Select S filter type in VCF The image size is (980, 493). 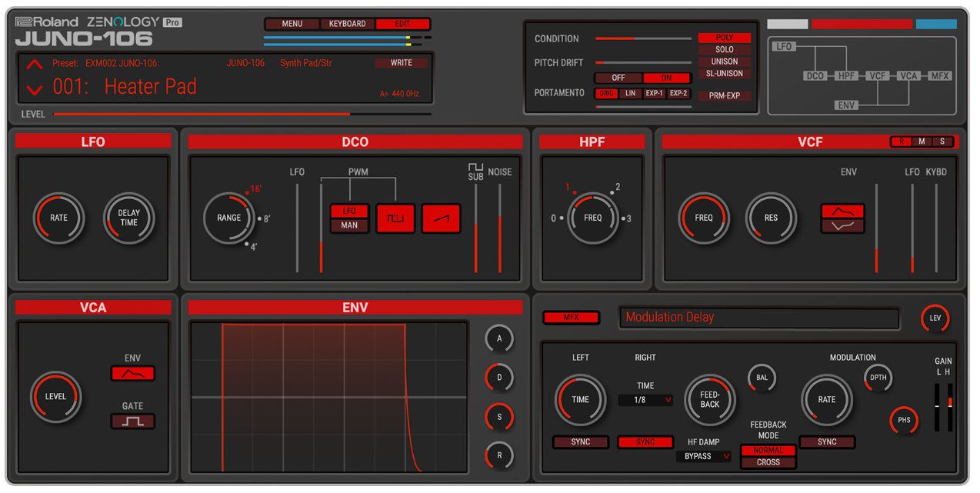point(942,142)
